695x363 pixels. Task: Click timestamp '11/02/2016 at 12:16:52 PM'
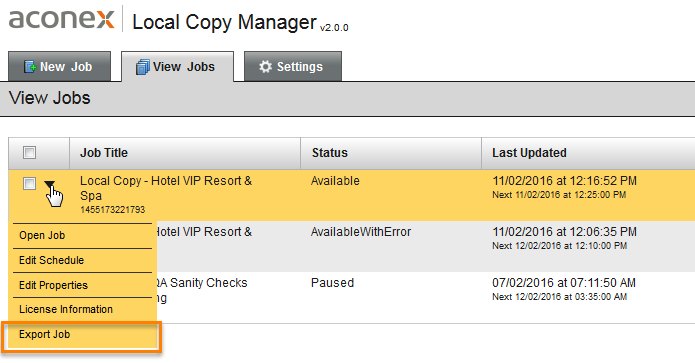pyautogui.click(x=564, y=181)
